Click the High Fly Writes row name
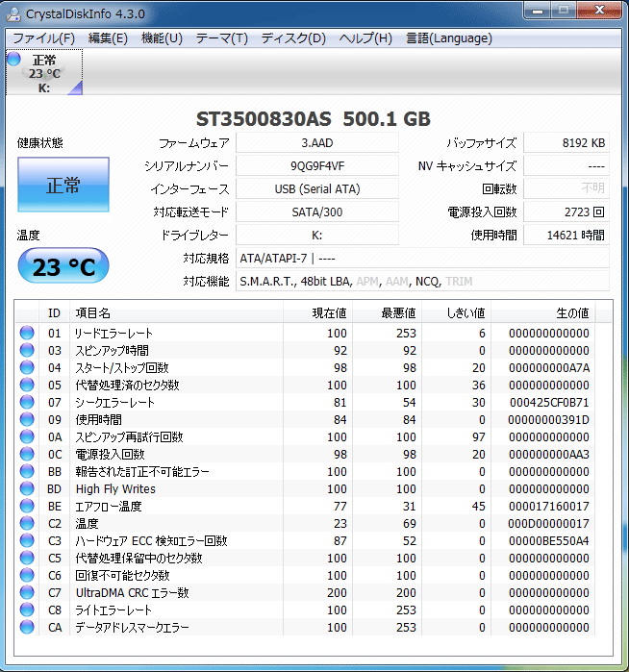Screen dimensions: 629x672 pyautogui.click(x=115, y=489)
